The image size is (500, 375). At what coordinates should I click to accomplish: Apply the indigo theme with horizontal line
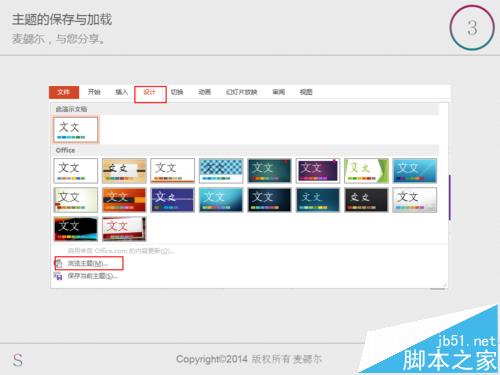pyautogui.click(x=172, y=200)
